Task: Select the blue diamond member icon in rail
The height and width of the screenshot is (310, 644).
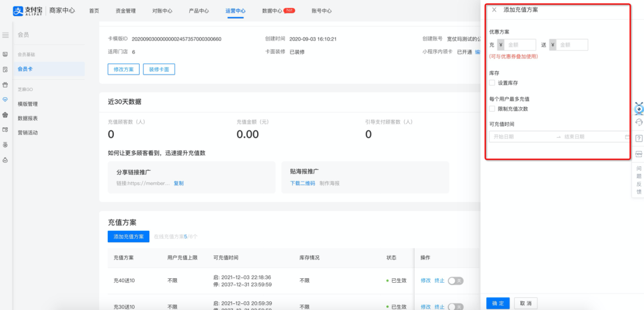Action: [5, 100]
